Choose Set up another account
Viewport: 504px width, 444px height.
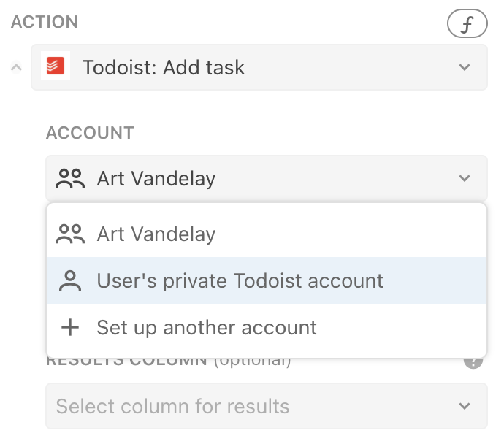coord(207,327)
